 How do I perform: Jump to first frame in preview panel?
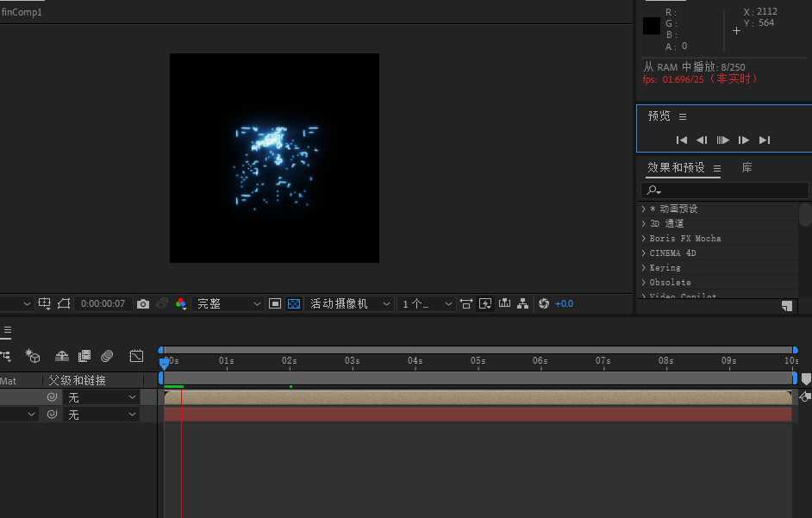[x=682, y=140]
